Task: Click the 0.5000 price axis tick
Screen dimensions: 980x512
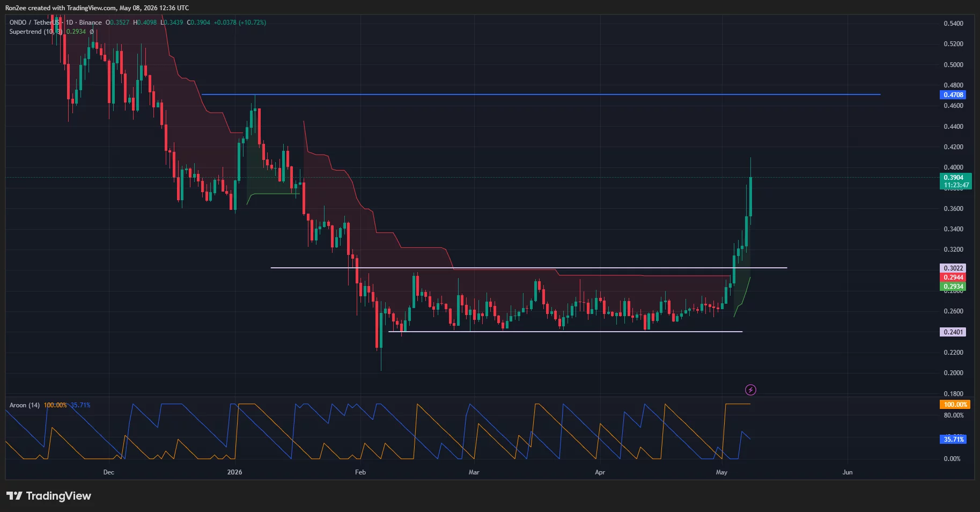Action: [x=953, y=65]
